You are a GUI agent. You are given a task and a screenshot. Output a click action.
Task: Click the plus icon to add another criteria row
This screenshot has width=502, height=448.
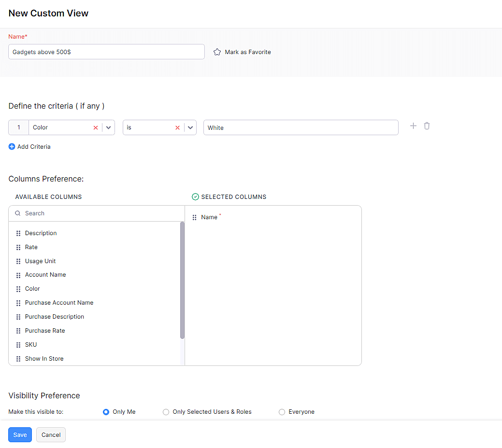(413, 126)
